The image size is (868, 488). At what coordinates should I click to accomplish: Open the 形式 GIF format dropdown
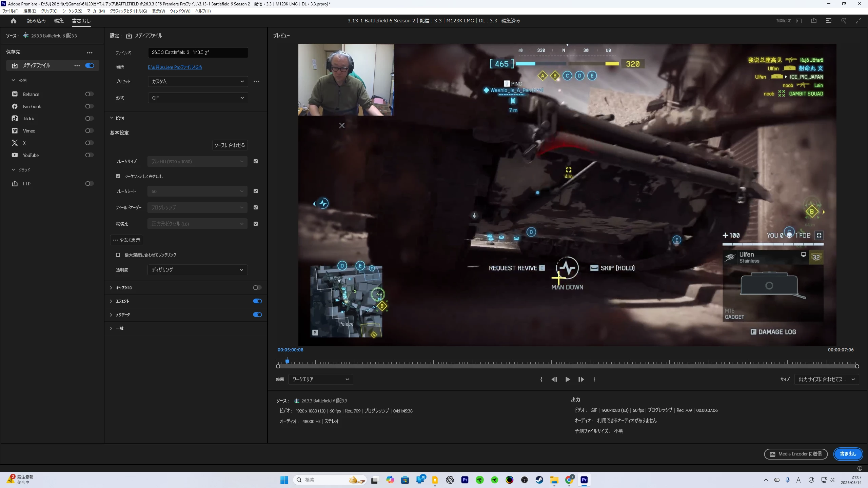point(198,98)
